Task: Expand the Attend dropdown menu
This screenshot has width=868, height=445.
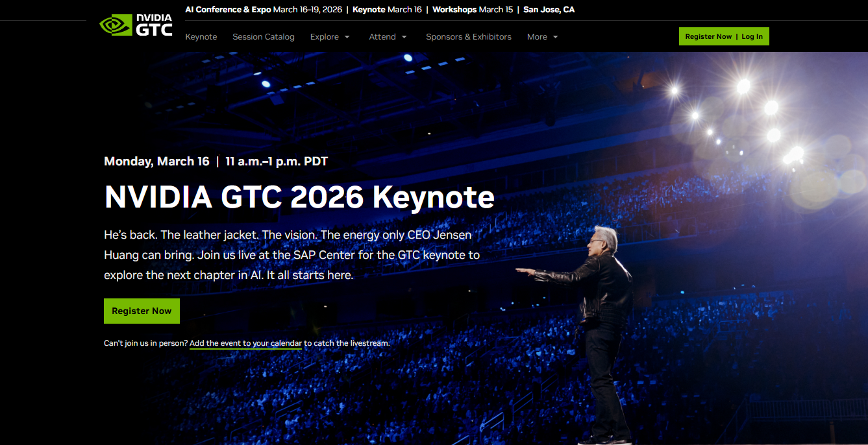Action: tap(388, 37)
